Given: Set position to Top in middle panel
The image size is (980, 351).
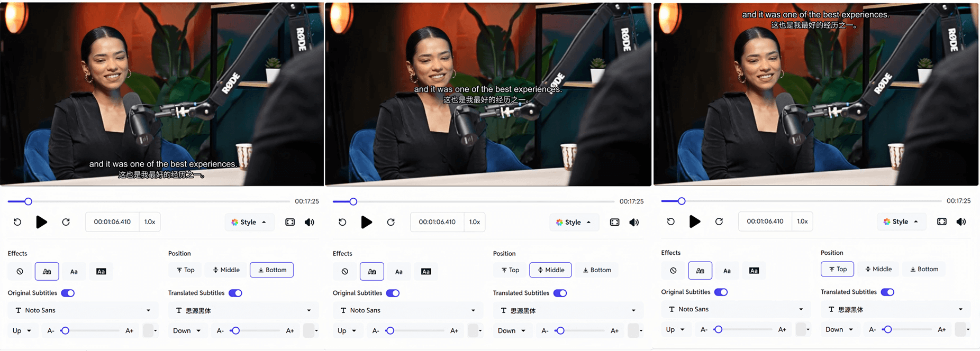Looking at the screenshot, I should [511, 270].
